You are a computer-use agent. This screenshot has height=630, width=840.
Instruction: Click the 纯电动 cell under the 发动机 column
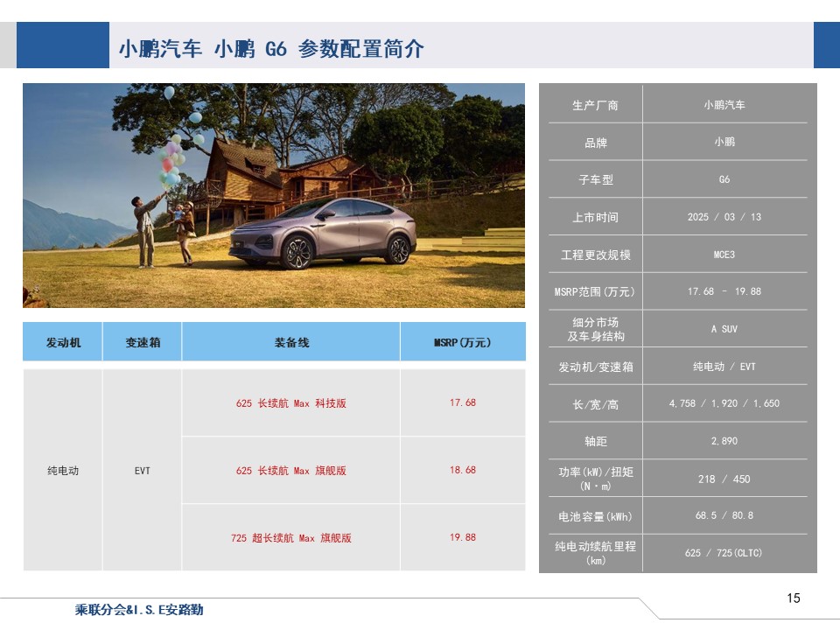point(63,471)
